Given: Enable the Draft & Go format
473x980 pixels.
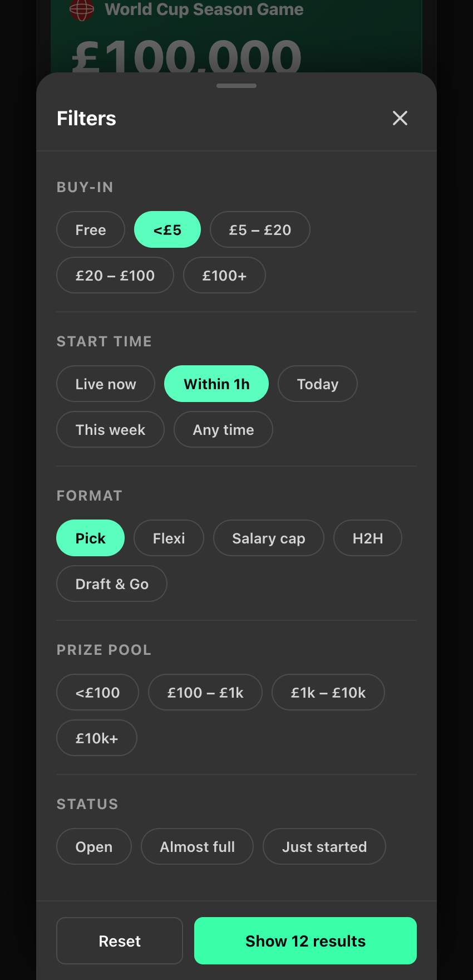Looking at the screenshot, I should (112, 584).
